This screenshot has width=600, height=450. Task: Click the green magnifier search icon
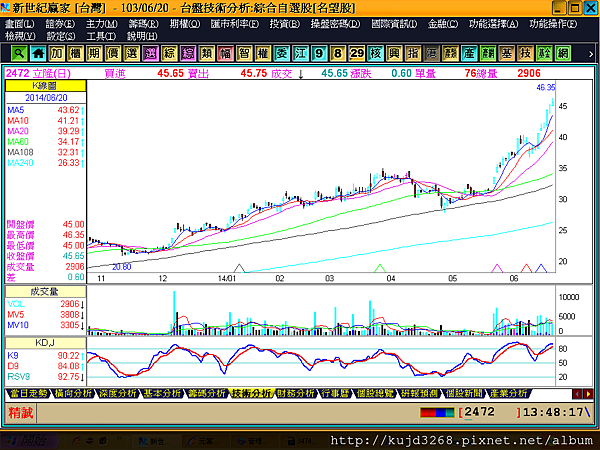click(19, 53)
